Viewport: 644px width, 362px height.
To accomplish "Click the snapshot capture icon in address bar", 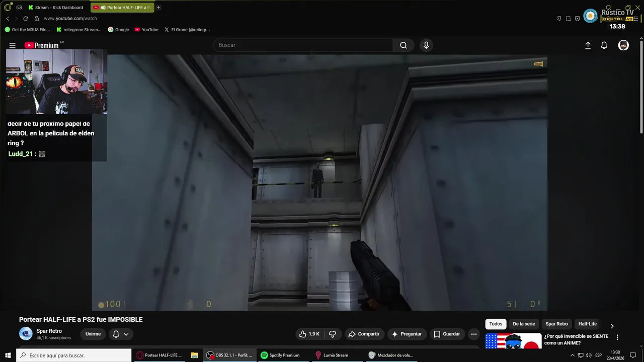I will pyautogui.click(x=568, y=19).
